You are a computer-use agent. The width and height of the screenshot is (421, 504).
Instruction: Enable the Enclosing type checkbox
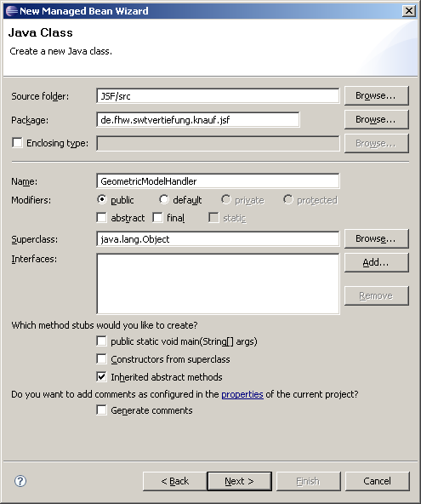coord(17,142)
